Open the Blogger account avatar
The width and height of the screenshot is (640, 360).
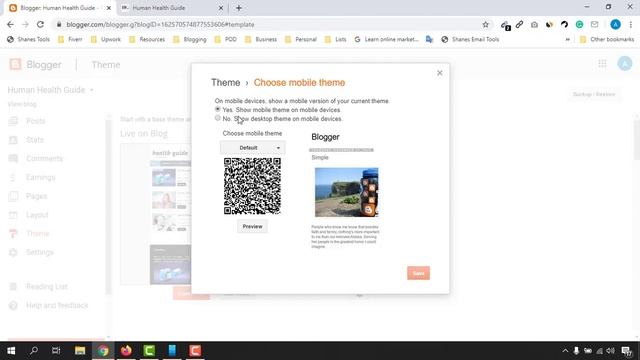coord(624,64)
